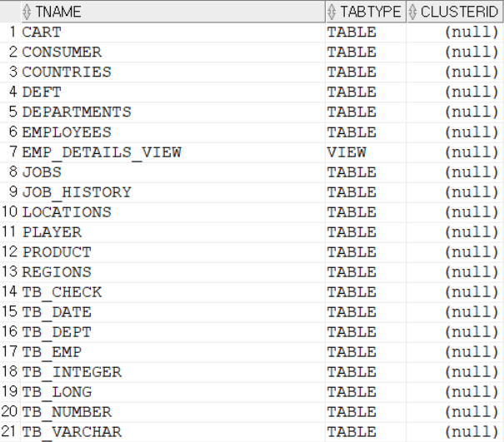Click TABLE type cell in TB_VARCHAR row

click(x=366, y=432)
